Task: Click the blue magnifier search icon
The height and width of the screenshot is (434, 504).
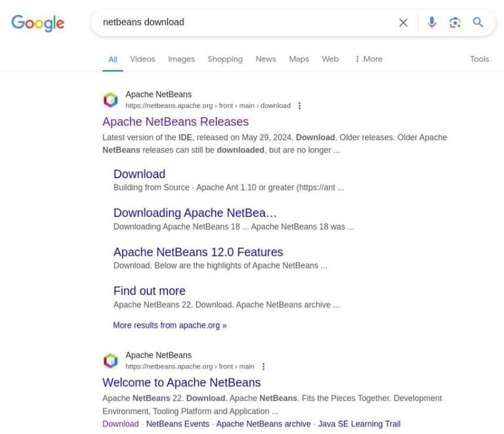Action: pyautogui.click(x=478, y=22)
